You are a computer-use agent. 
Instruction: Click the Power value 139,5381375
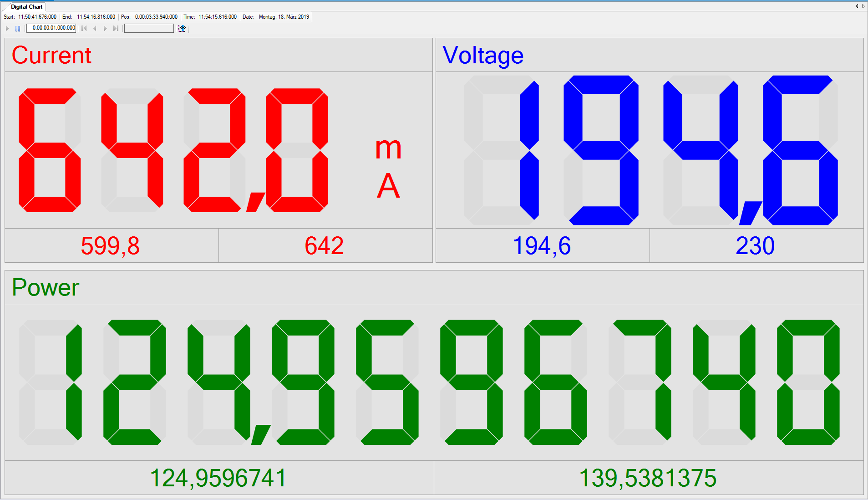tap(648, 478)
